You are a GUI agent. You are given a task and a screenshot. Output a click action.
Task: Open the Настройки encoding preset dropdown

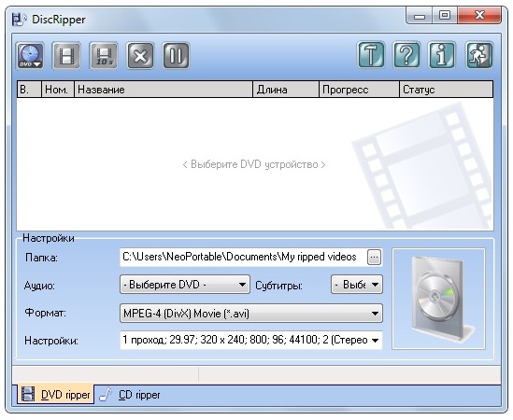click(251, 340)
